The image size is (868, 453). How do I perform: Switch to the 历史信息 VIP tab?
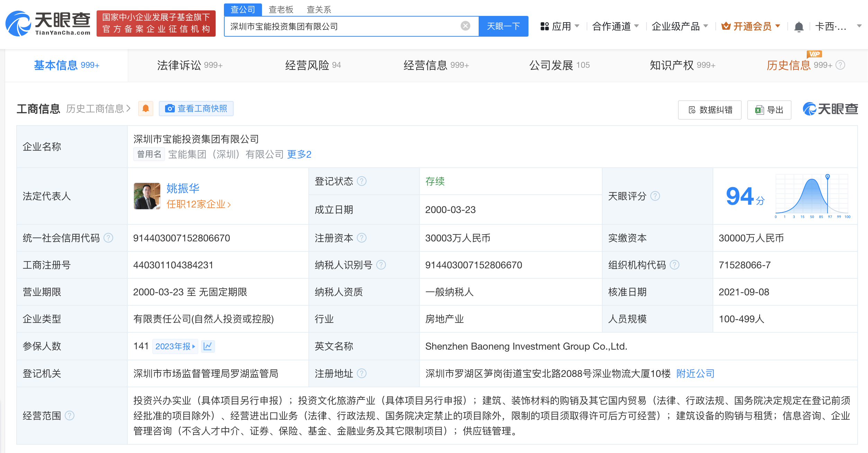799,65
